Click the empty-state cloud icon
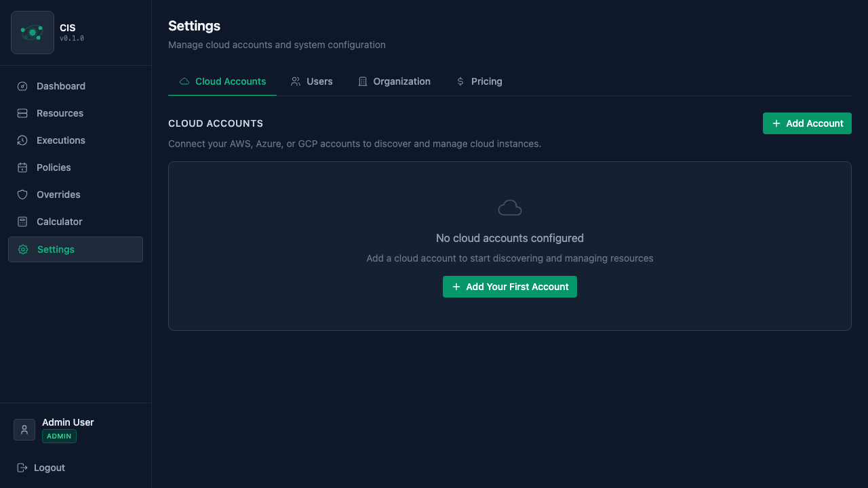Viewport: 868px width, 488px height. point(510,207)
